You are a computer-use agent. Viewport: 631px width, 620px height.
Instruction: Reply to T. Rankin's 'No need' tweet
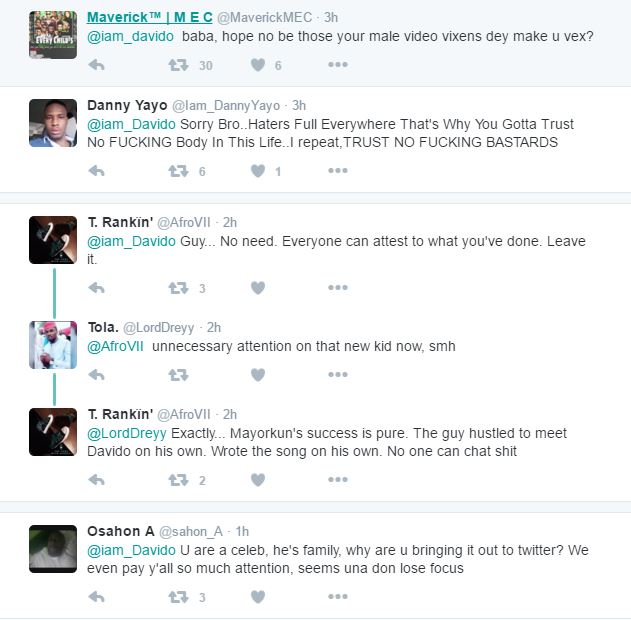click(x=97, y=288)
